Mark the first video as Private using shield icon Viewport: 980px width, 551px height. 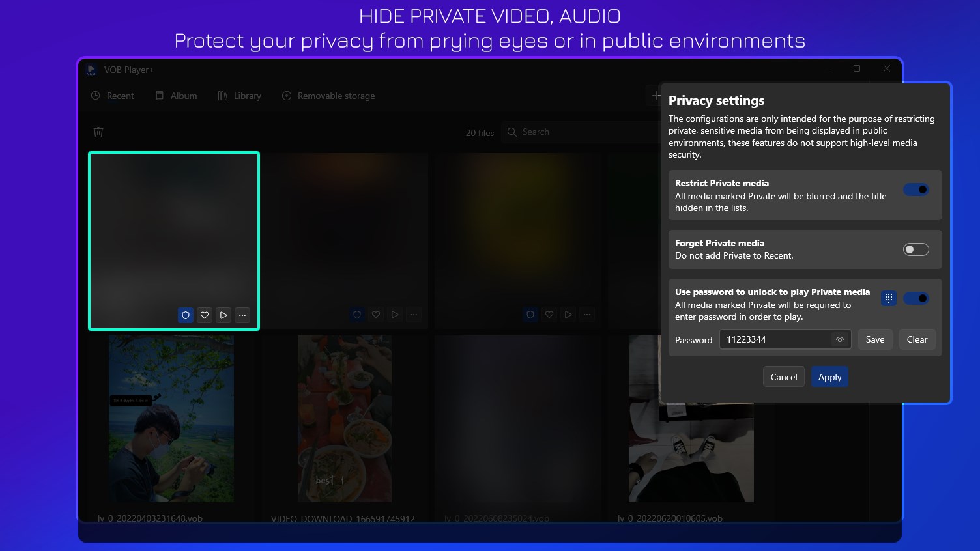(185, 315)
